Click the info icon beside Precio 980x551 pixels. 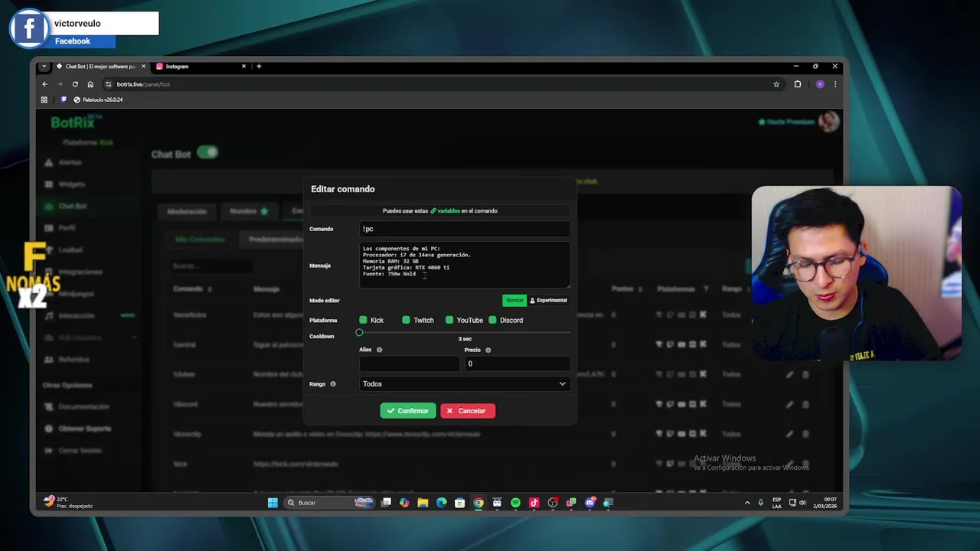click(x=488, y=350)
